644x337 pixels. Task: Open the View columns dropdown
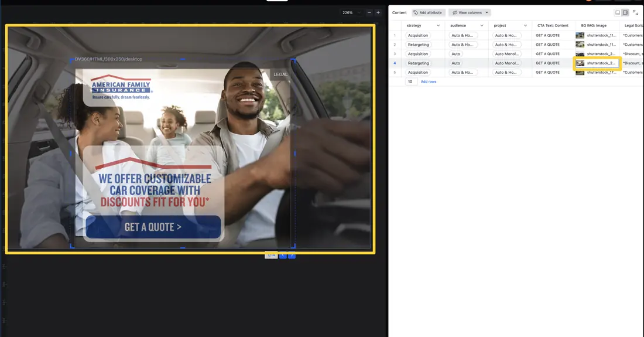tap(470, 13)
